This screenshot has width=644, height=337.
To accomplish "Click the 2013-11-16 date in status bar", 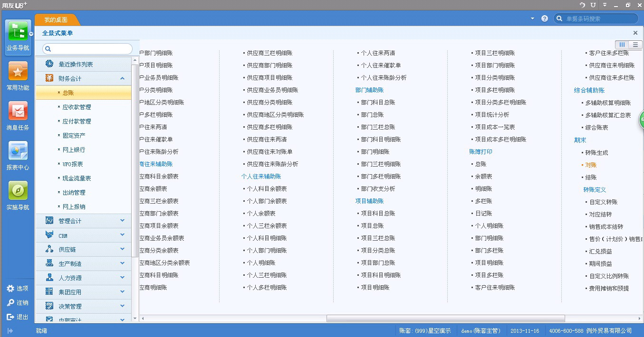I will click(x=525, y=331).
